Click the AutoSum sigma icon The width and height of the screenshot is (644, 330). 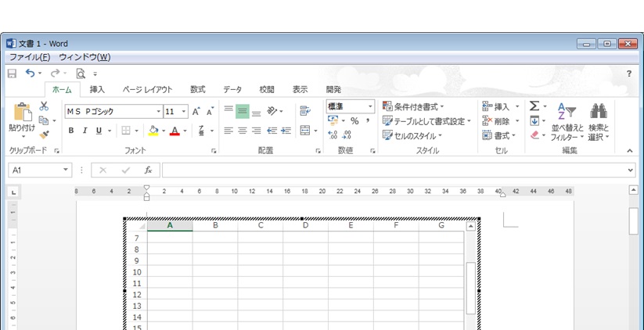point(534,106)
